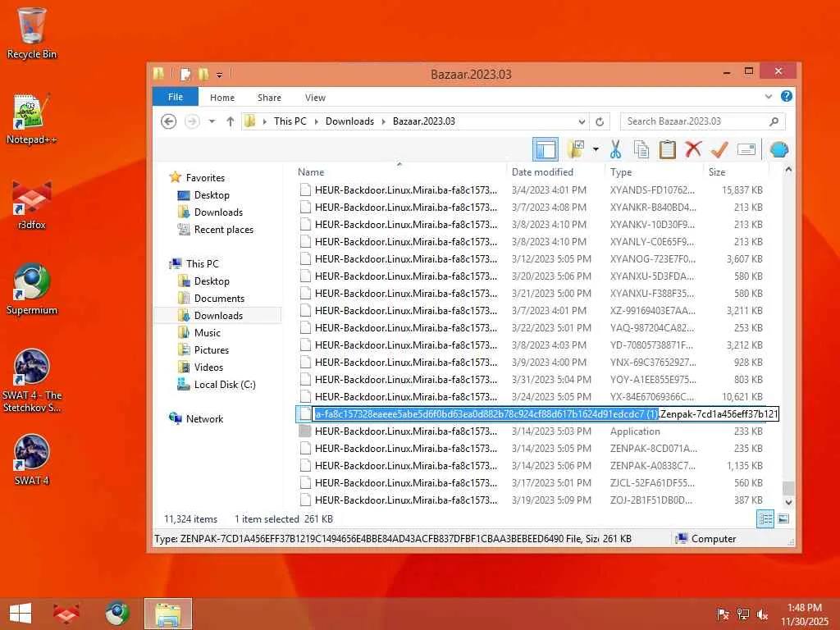The height and width of the screenshot is (630, 840).
Task: Open r3dfox from the taskbar
Action: pos(66,614)
